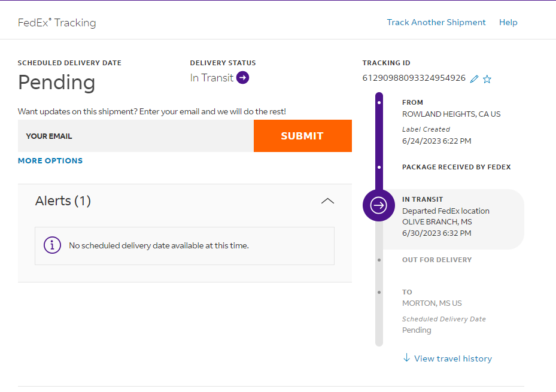Click the down arrow beside View travel history
The height and width of the screenshot is (392, 556).
(407, 358)
